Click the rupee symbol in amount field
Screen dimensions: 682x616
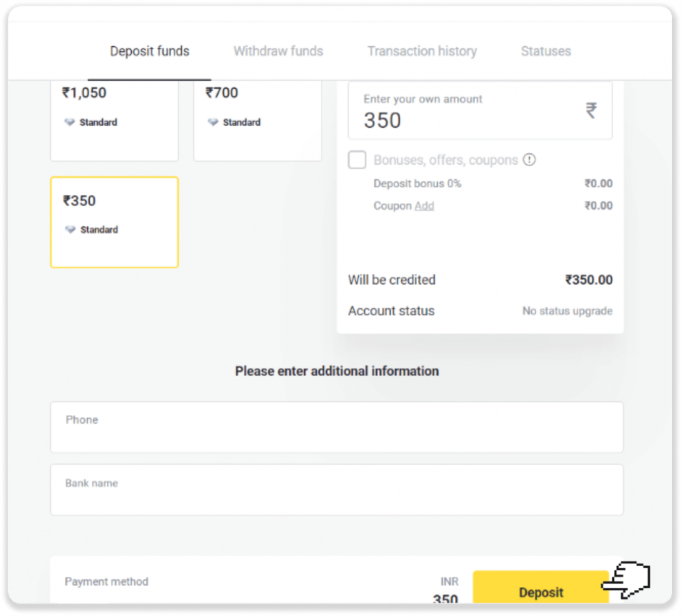(591, 110)
